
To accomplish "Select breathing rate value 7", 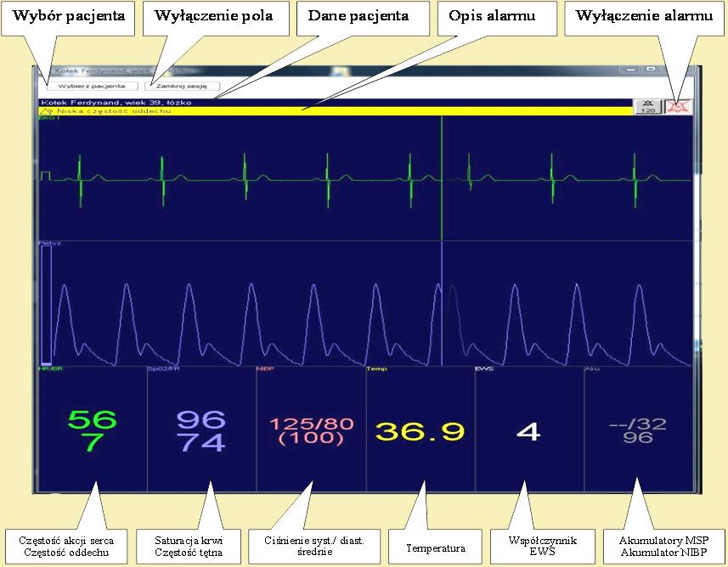I will pos(92,442).
